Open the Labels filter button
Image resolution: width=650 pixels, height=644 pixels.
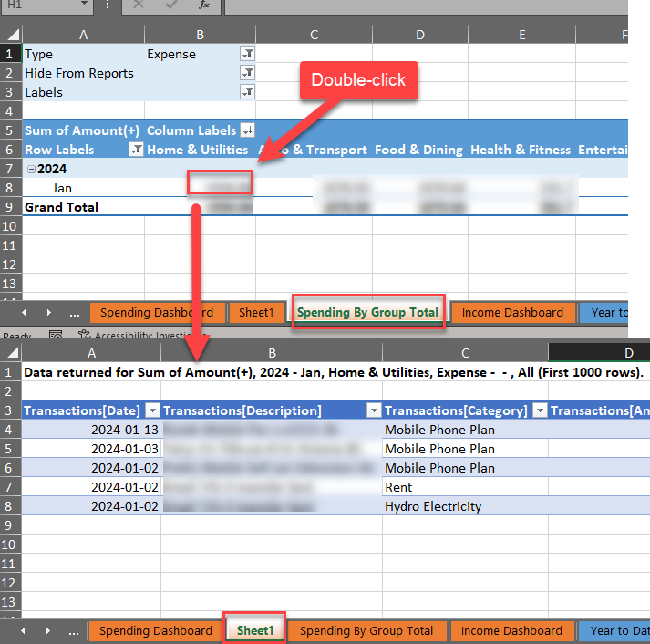[247, 92]
